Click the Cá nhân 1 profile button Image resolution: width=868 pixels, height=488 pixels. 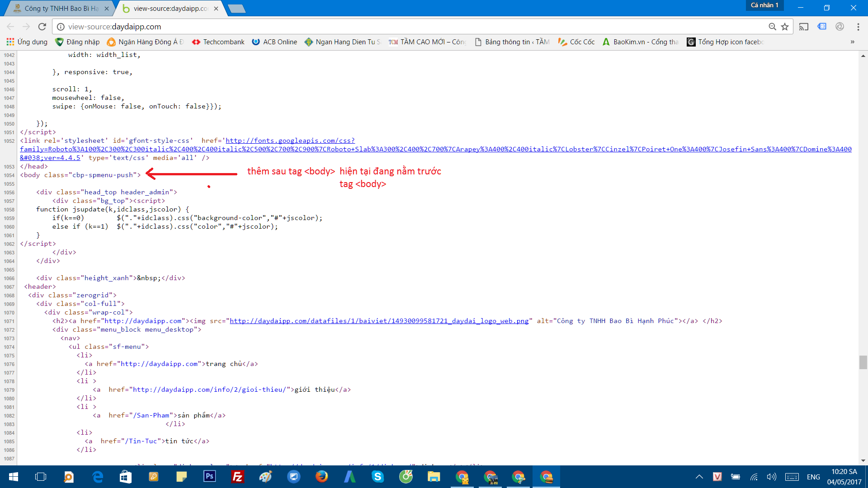[764, 5]
